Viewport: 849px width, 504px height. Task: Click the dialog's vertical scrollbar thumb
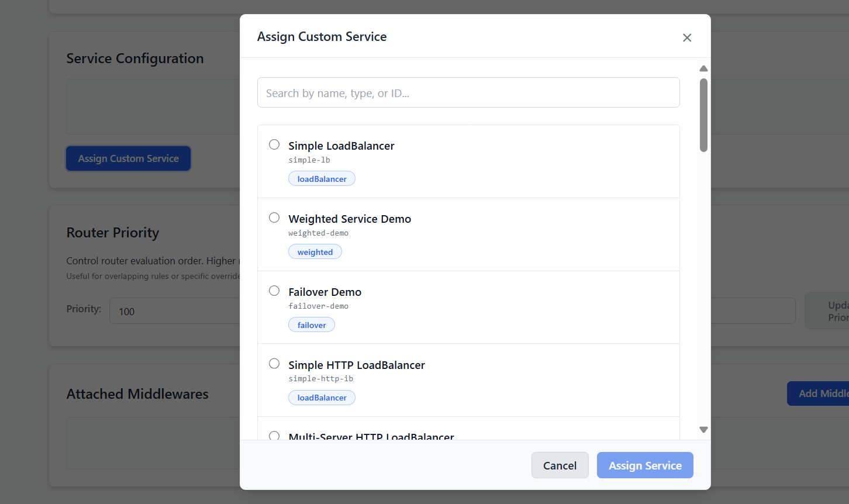coord(703,115)
